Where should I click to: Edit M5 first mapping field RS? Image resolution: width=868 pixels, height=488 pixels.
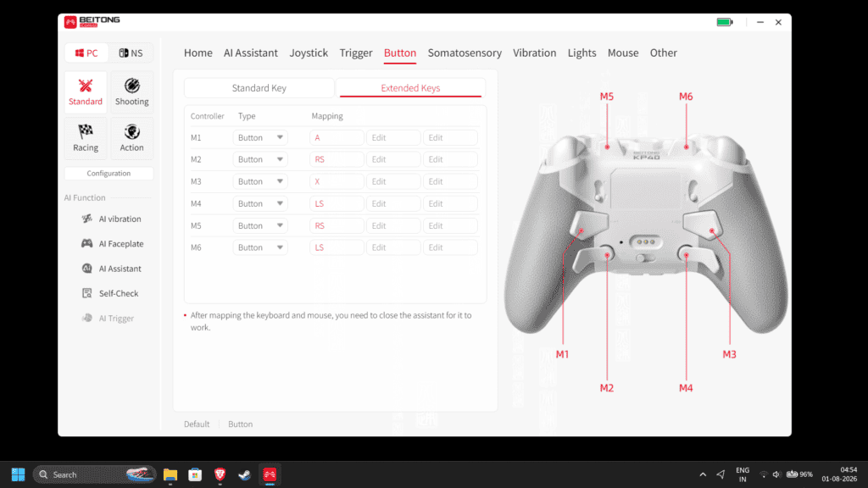click(337, 225)
